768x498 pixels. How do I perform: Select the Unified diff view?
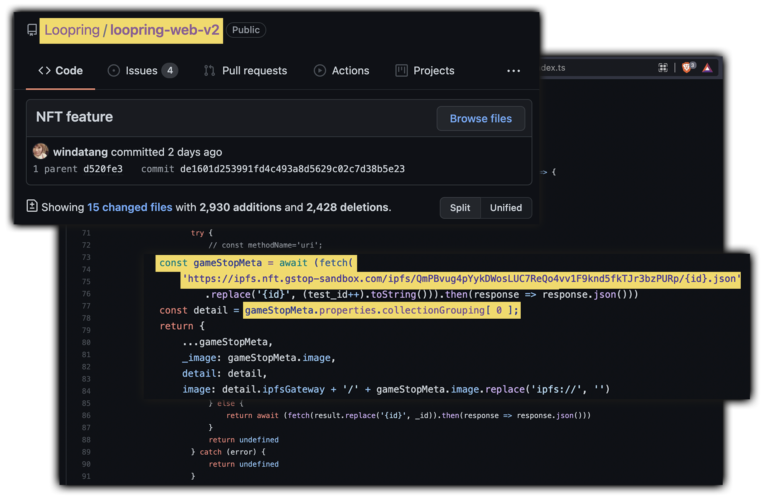pyautogui.click(x=505, y=208)
